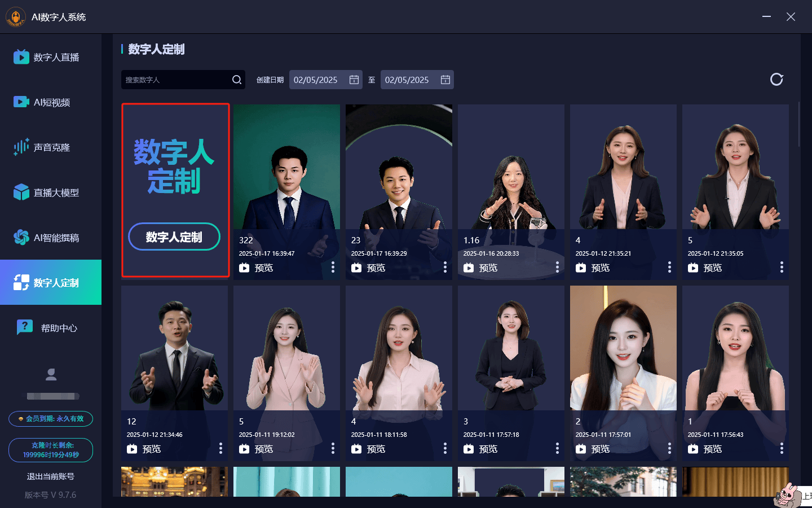The height and width of the screenshot is (508, 812).
Task: Click the user profile avatar icon
Action: [x=51, y=374]
